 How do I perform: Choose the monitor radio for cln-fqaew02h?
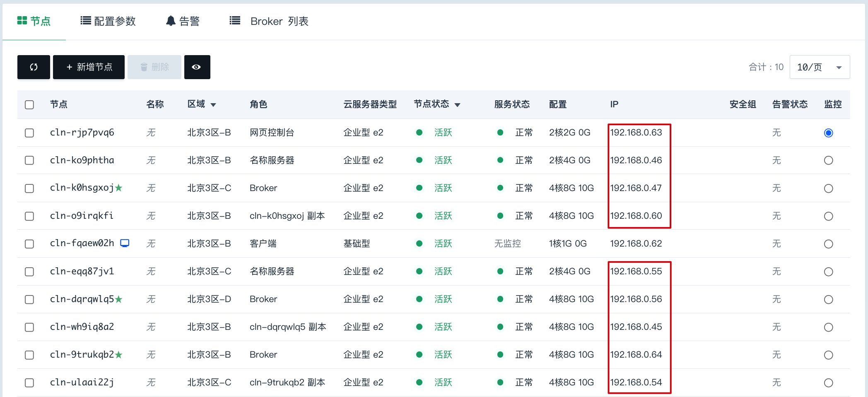point(829,244)
